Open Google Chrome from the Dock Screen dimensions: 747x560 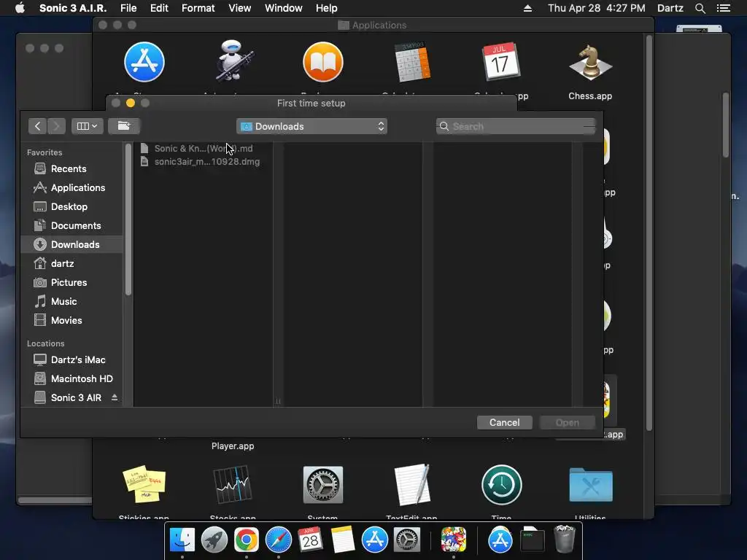click(x=247, y=540)
